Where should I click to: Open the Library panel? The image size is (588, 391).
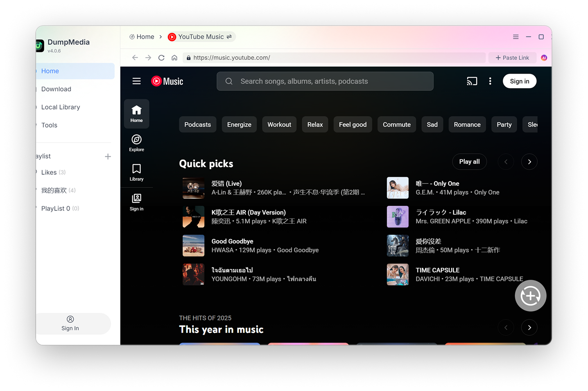point(136,172)
